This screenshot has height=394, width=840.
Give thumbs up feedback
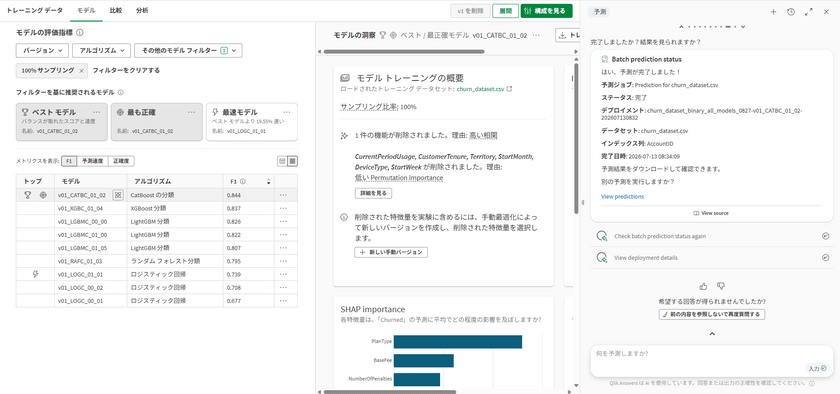coord(703,286)
